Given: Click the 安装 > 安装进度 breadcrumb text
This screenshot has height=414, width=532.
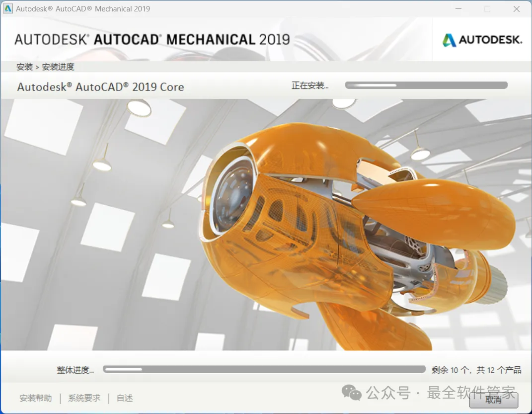Looking at the screenshot, I should click(45, 67).
